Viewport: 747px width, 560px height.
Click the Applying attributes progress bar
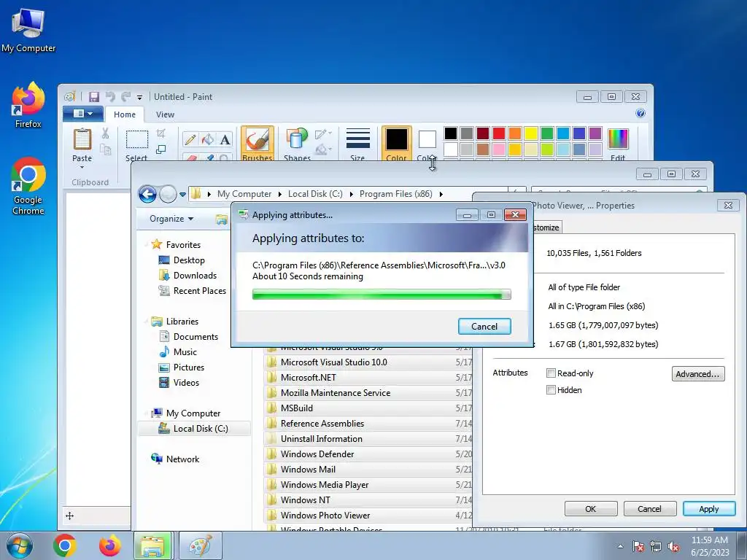(382, 295)
